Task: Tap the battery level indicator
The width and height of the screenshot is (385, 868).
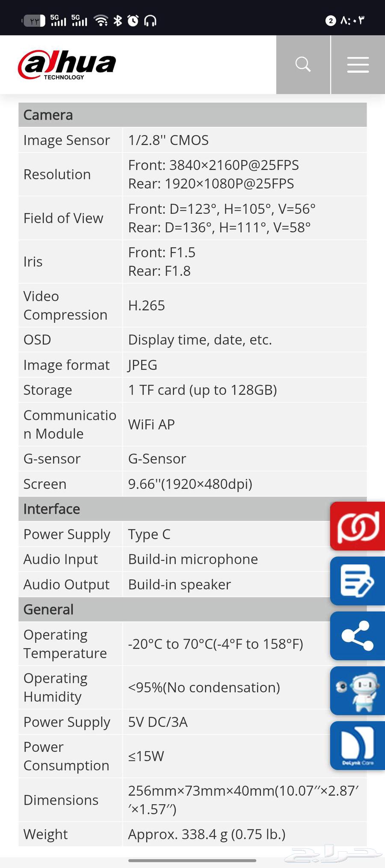Action: (x=34, y=21)
